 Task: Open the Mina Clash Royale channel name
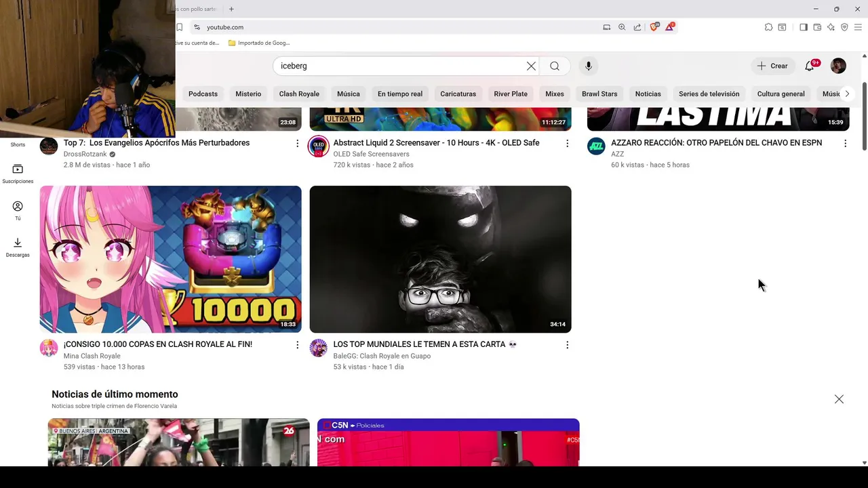click(92, 356)
